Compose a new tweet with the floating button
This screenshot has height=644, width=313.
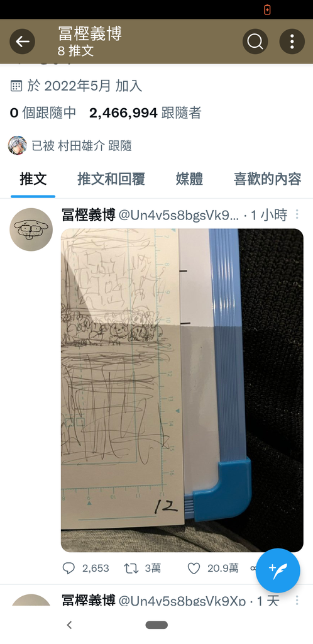click(278, 570)
